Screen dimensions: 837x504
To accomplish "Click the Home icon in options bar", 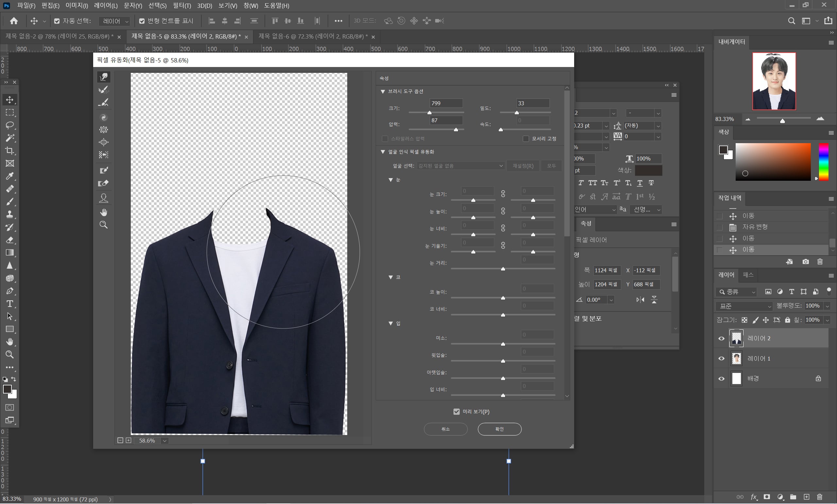I will pos(14,21).
